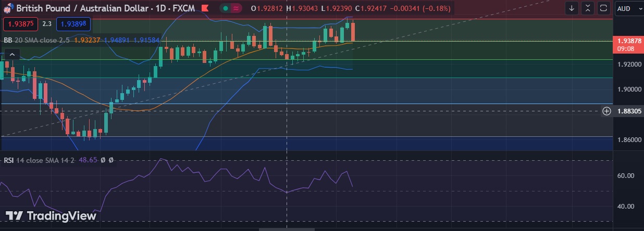Click the 1.90000 price scale label
Image resolution: width=644 pixels, height=231 pixels.
tap(629, 89)
